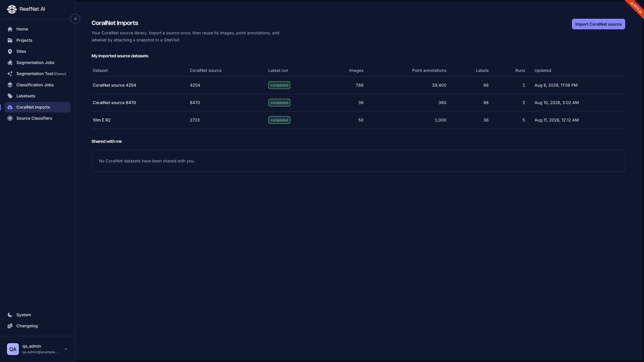Click the Classification Jobs layers icon
644x362 pixels.
(x=10, y=85)
